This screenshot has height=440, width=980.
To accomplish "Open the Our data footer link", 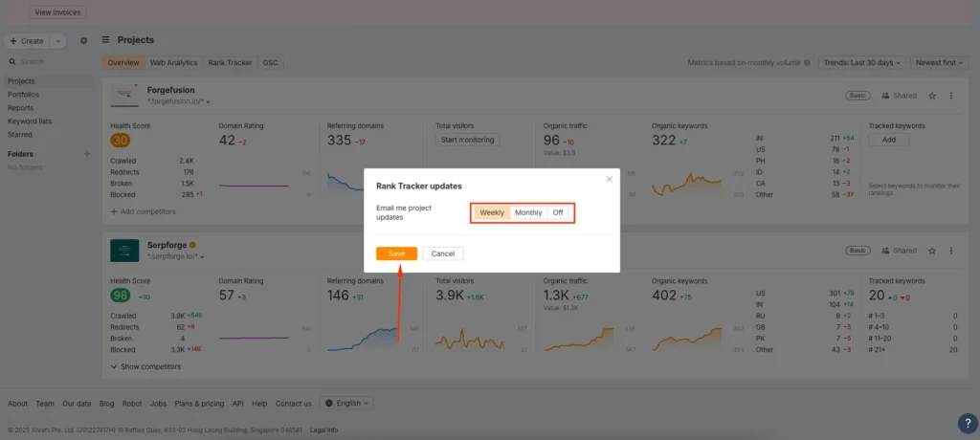I will tap(77, 404).
